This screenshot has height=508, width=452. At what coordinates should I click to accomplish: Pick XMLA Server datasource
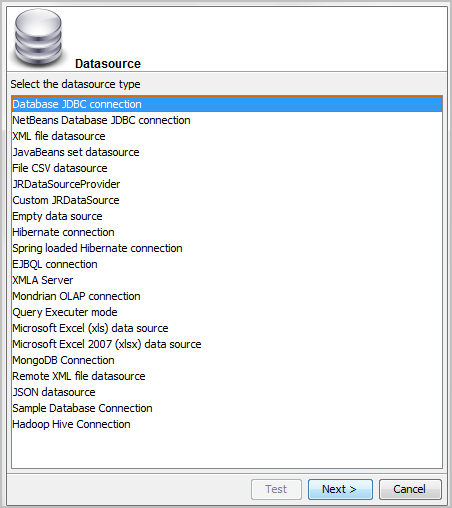click(x=227, y=280)
